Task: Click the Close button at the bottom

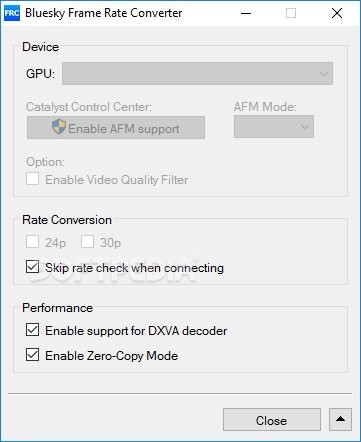Action: point(272,420)
